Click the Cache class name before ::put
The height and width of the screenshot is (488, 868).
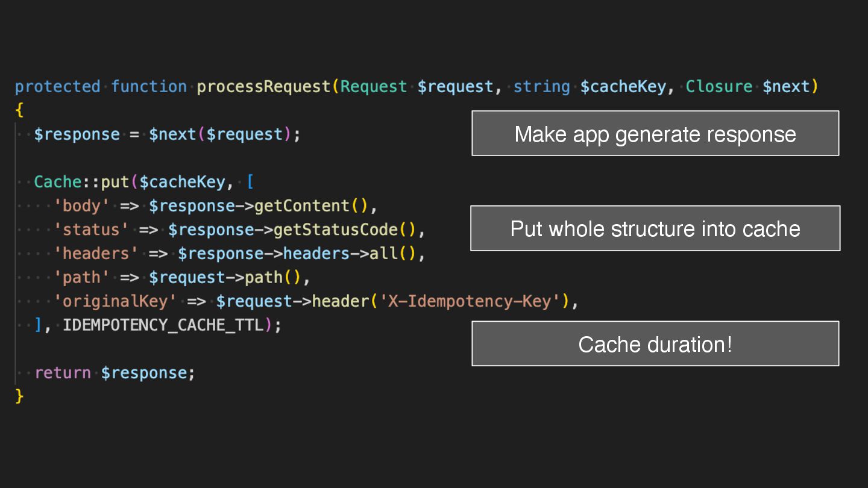point(58,182)
